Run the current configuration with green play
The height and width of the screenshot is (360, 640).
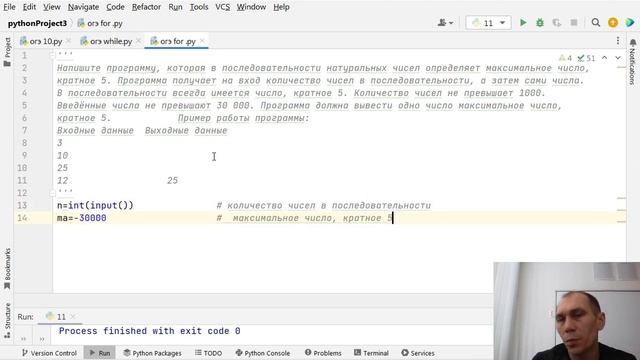(523, 23)
